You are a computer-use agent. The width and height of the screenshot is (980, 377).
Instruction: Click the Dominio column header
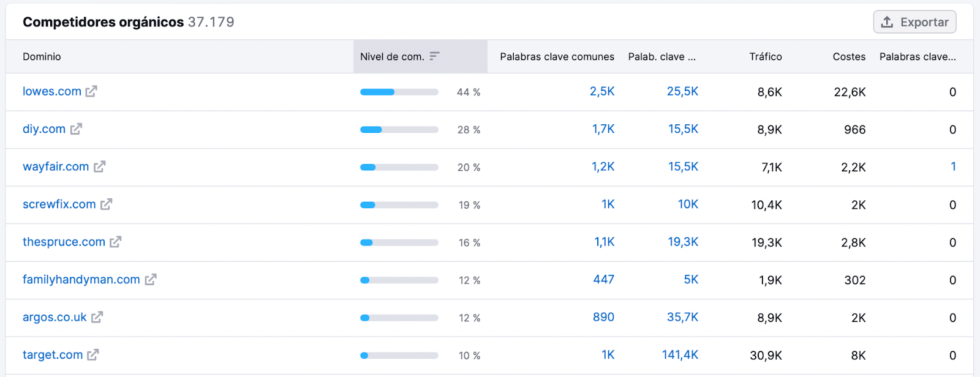point(42,57)
